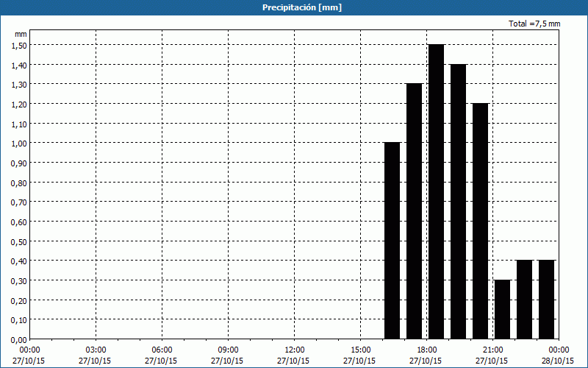Screen dimensions: 588x368
Task: Click the 27/10/15 date under 12:00
Action: click(293, 361)
